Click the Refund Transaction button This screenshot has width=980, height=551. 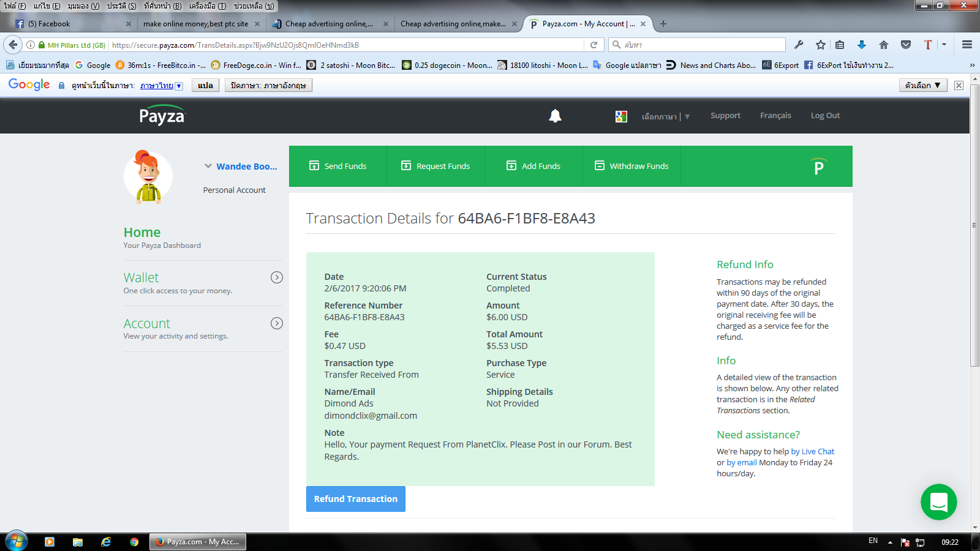[x=356, y=499]
